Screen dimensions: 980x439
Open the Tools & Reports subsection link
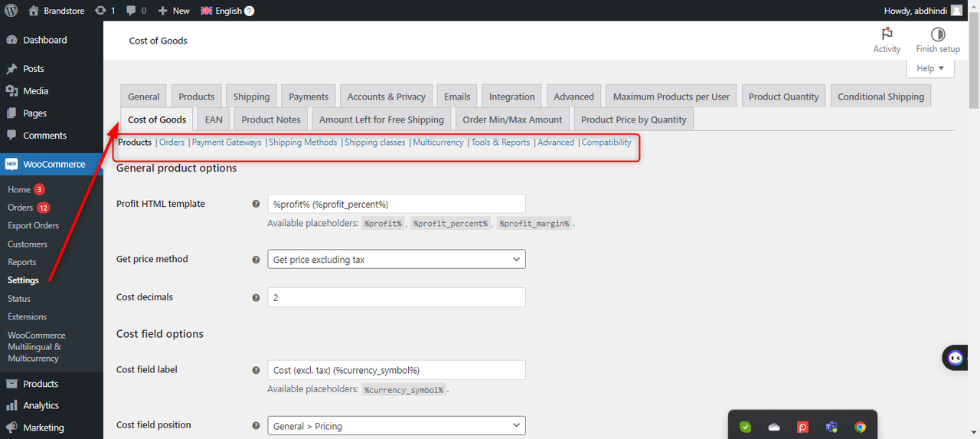pyautogui.click(x=501, y=143)
